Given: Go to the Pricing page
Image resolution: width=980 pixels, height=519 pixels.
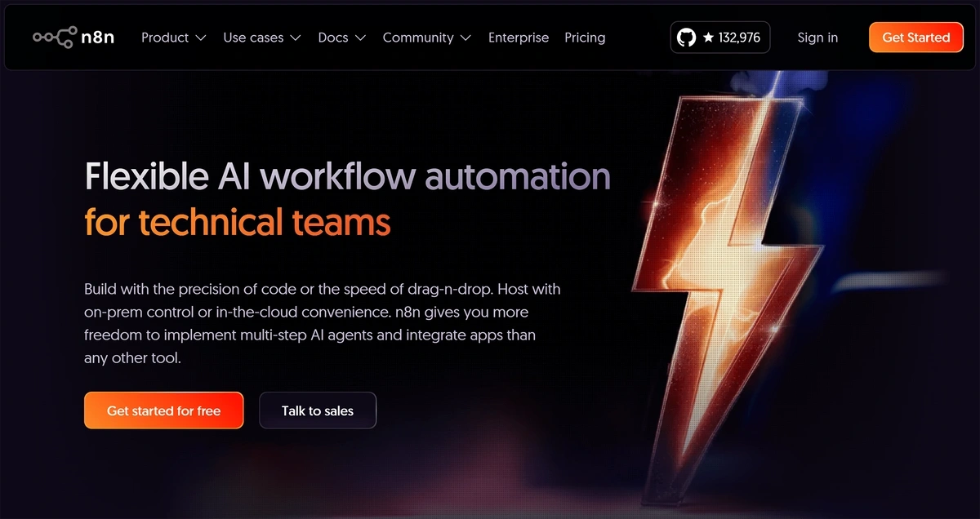Looking at the screenshot, I should coord(585,38).
